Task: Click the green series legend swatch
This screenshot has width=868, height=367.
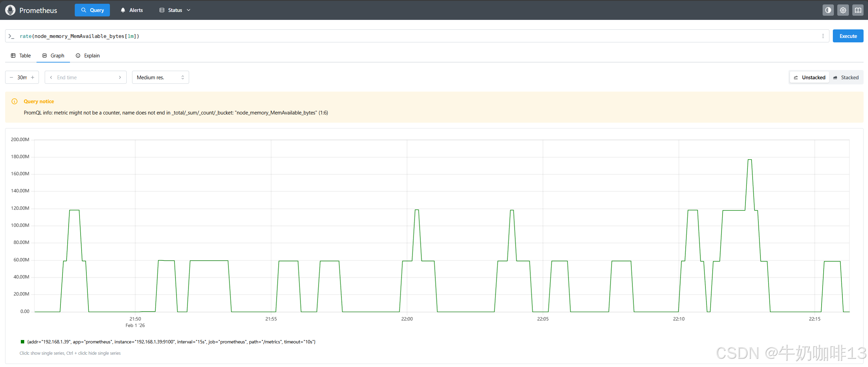Action: [23, 342]
